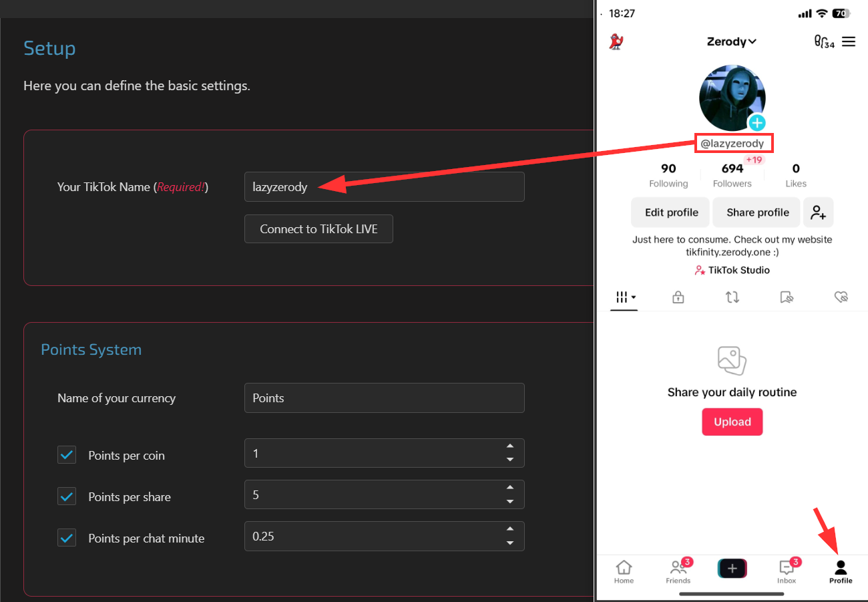Viewport: 868px width, 602px height.
Task: Expand the Zerody account switcher
Action: pos(732,41)
